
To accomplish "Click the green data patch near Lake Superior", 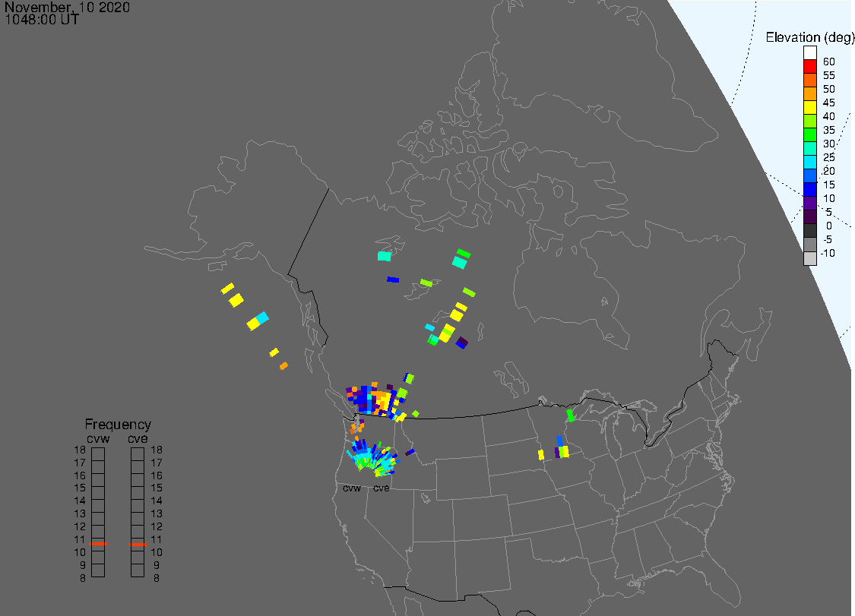I will [570, 415].
